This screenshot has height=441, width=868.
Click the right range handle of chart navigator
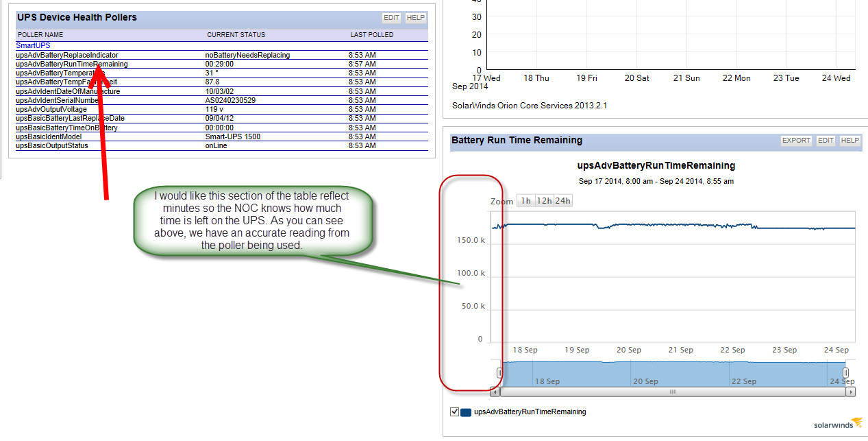coord(845,372)
